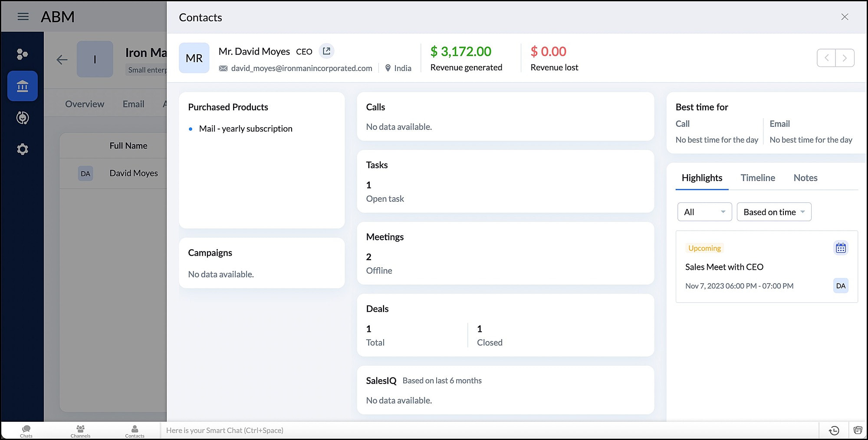868x440 pixels.
Task: Click the dashboard dots icon in sidebar
Action: pos(23,54)
